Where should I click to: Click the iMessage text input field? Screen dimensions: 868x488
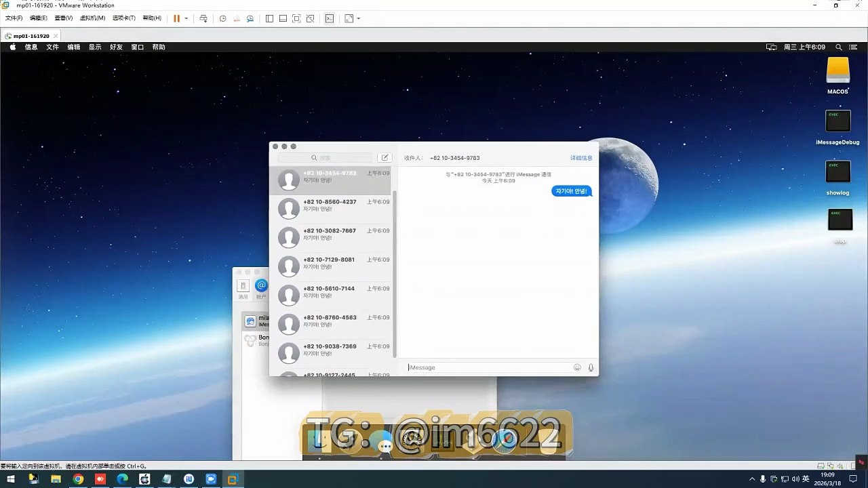490,367
